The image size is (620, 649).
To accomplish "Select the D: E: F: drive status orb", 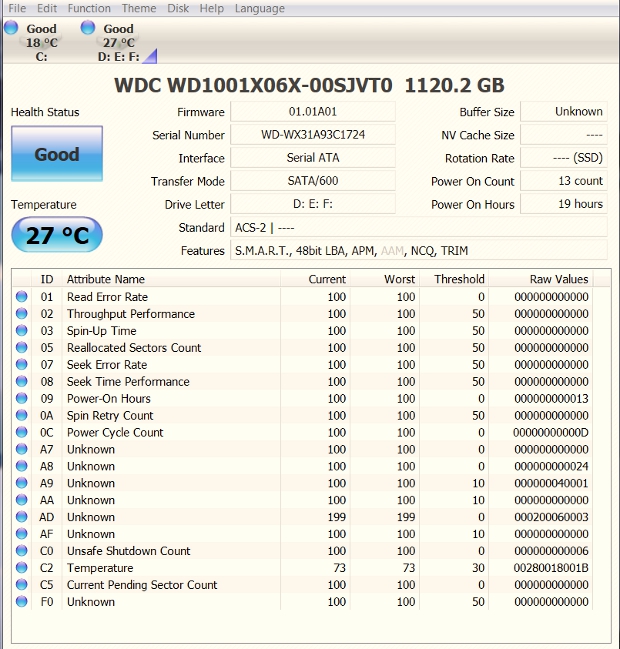I will pos(88,28).
